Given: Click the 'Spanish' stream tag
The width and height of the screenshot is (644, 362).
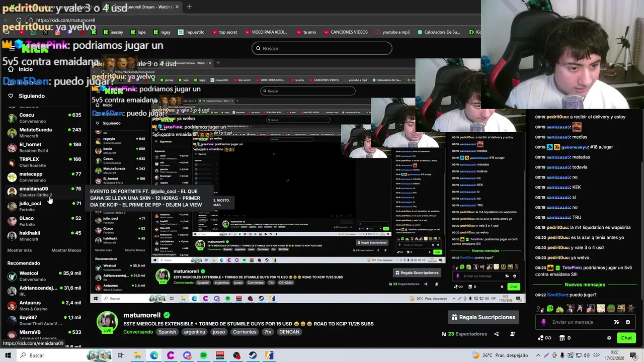Looking at the screenshot, I should pos(167,332).
